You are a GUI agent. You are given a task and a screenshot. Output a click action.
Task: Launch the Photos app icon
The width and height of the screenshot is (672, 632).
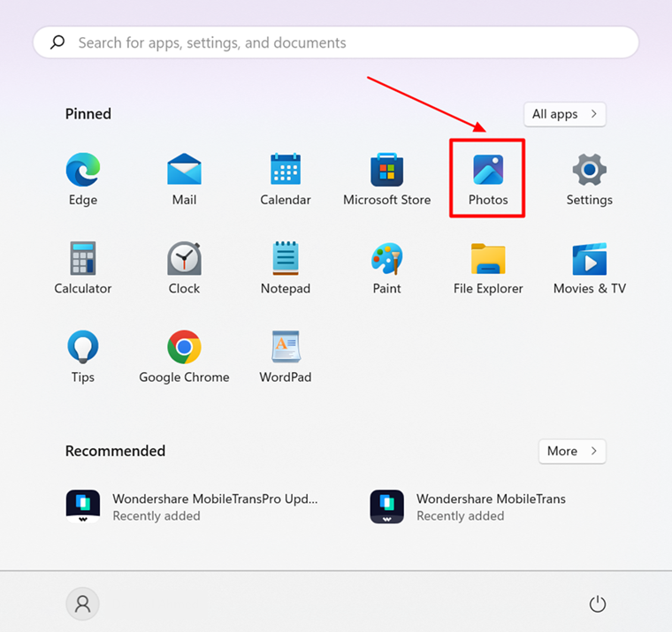[488, 170]
